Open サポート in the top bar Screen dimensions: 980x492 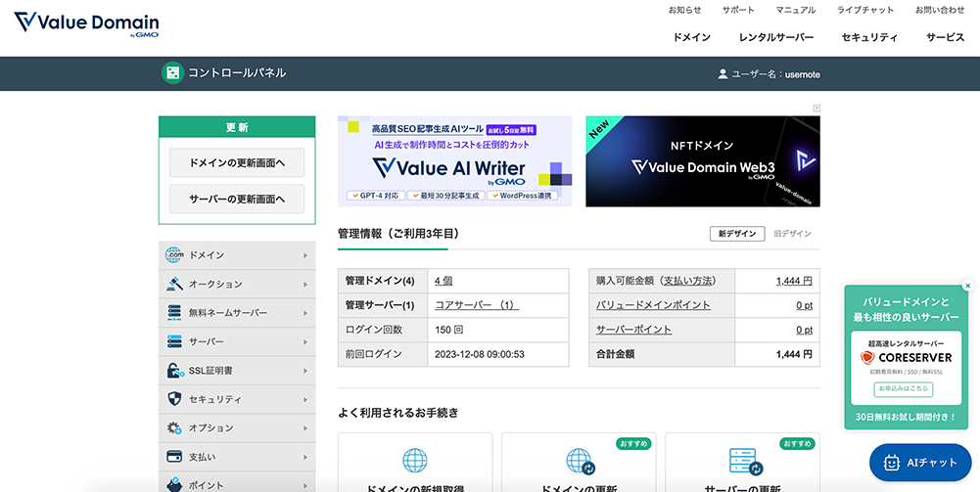[738, 10]
